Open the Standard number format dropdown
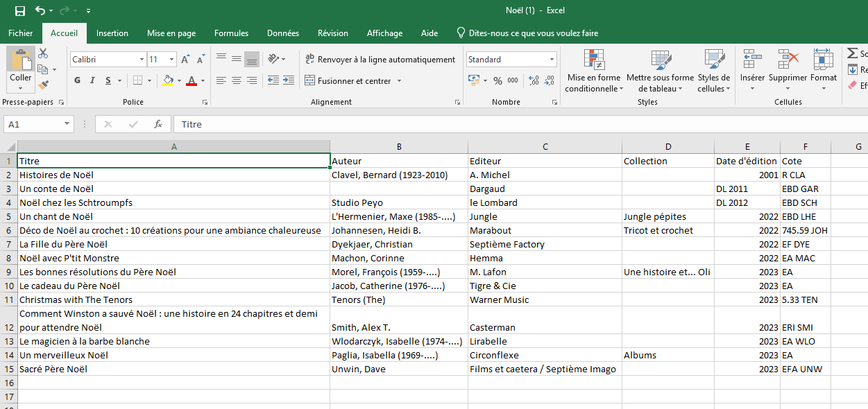This screenshot has height=409, width=868. (552, 60)
